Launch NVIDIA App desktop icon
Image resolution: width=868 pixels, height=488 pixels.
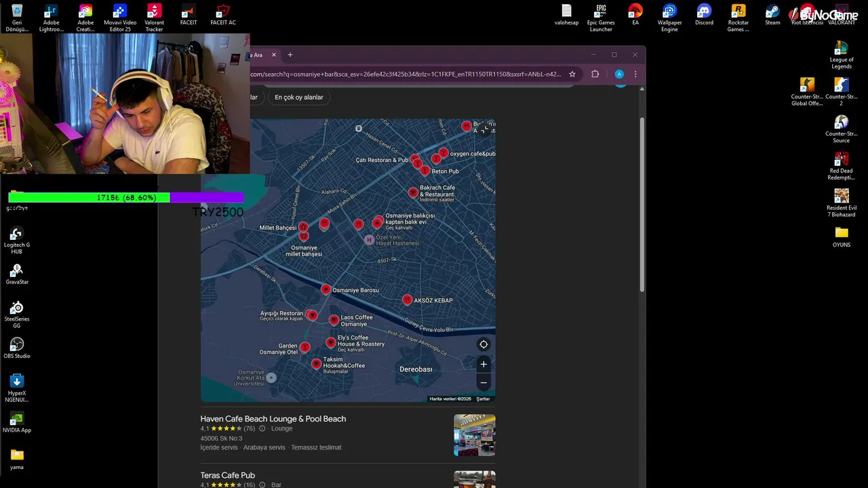(x=17, y=422)
